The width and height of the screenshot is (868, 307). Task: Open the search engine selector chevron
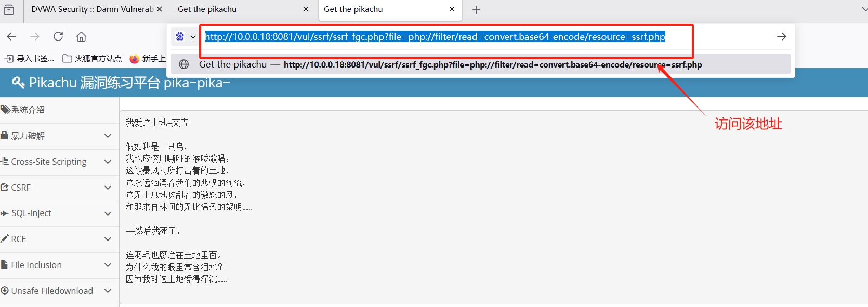pos(193,37)
